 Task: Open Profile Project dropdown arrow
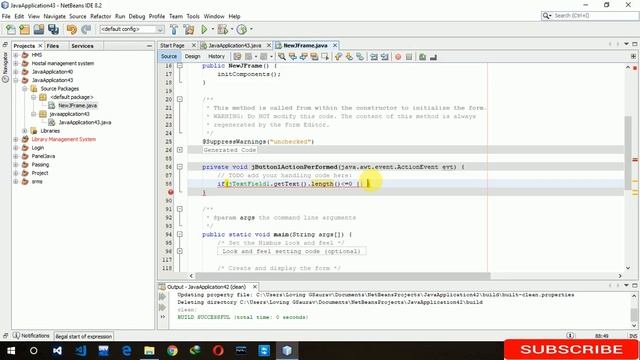pos(251,29)
